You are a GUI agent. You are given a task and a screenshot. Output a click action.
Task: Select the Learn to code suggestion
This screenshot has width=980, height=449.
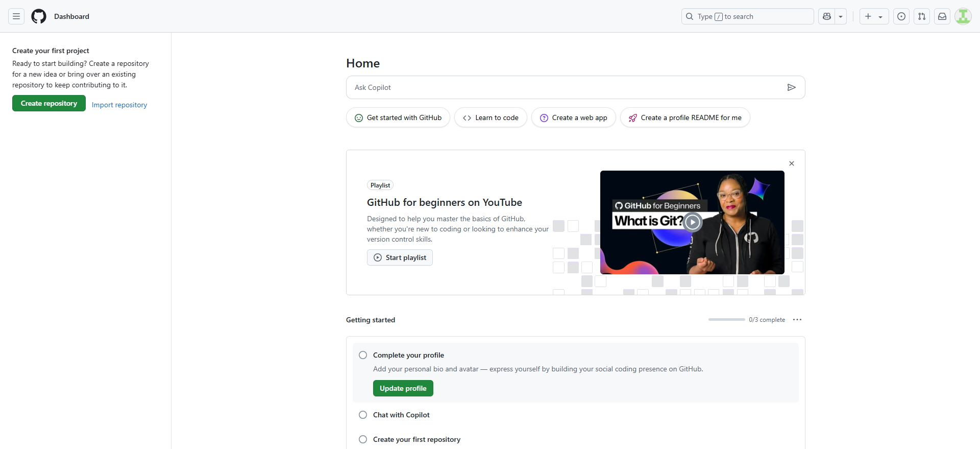[x=491, y=117]
